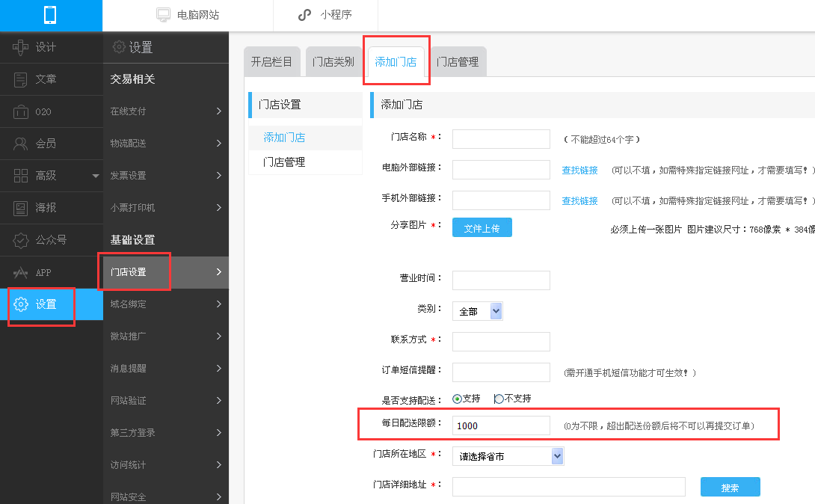Click the 手机外部链接 input field
Image resolution: width=815 pixels, height=504 pixels.
(501, 200)
